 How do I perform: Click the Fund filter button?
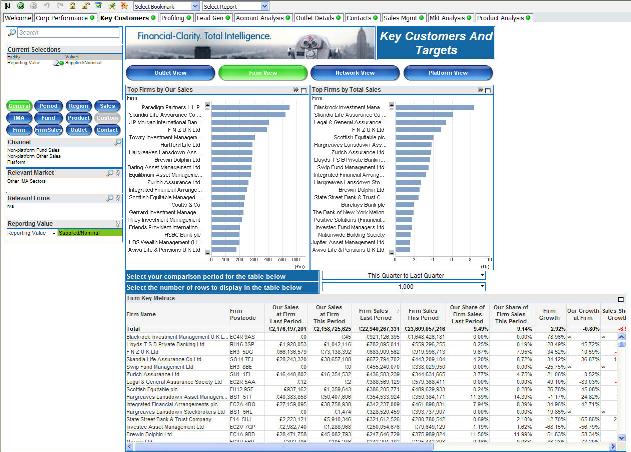point(49,118)
